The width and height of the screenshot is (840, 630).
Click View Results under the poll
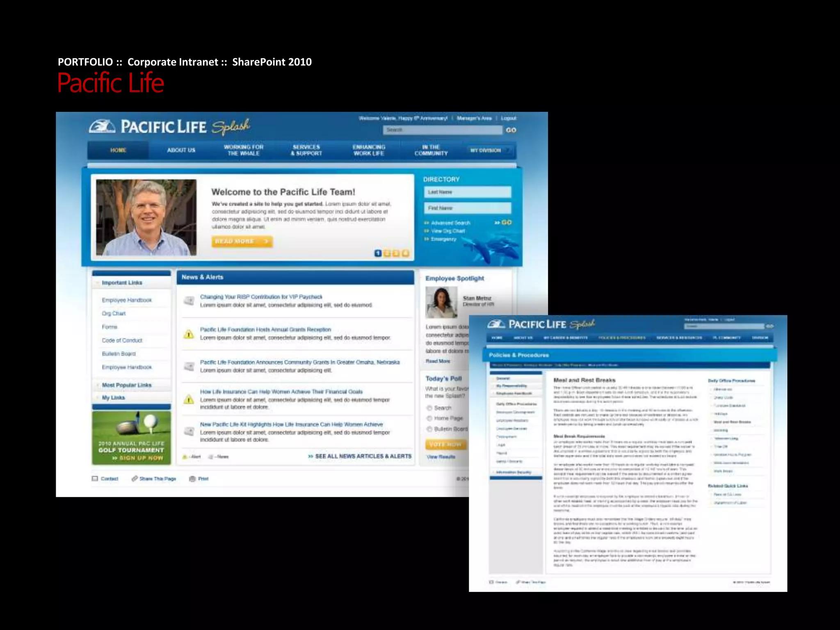coord(441,457)
